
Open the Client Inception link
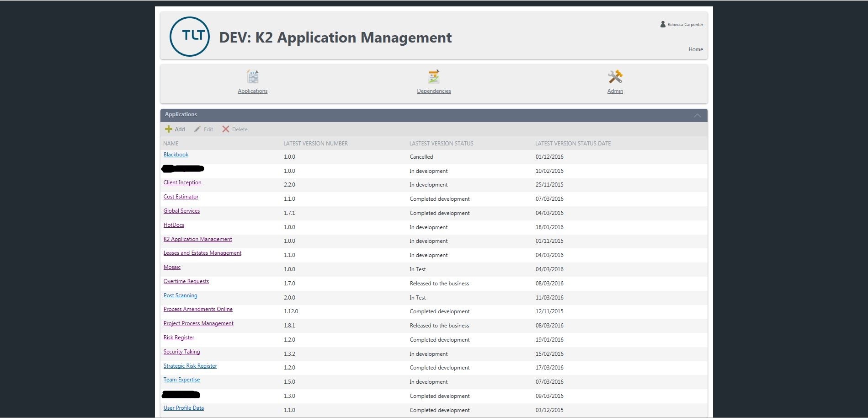pos(182,182)
